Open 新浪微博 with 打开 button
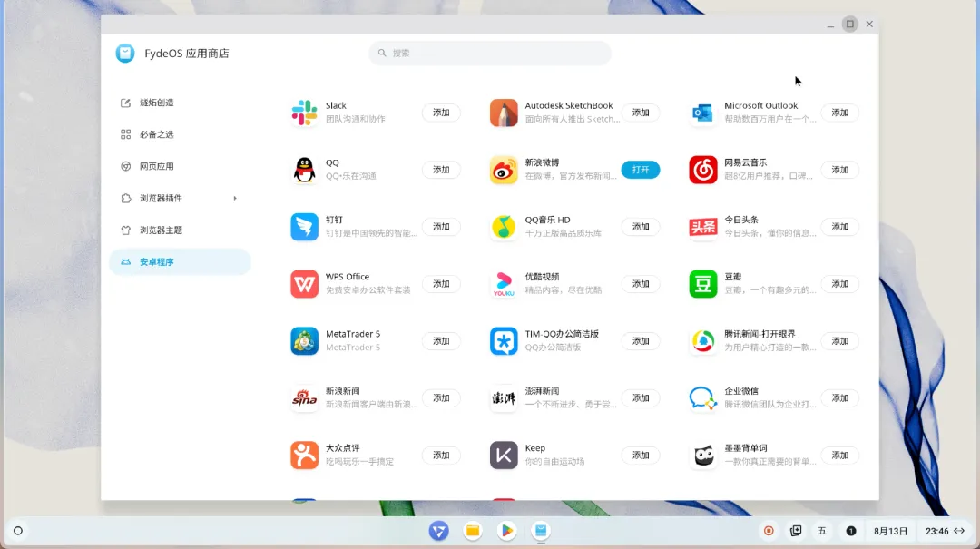 (641, 170)
